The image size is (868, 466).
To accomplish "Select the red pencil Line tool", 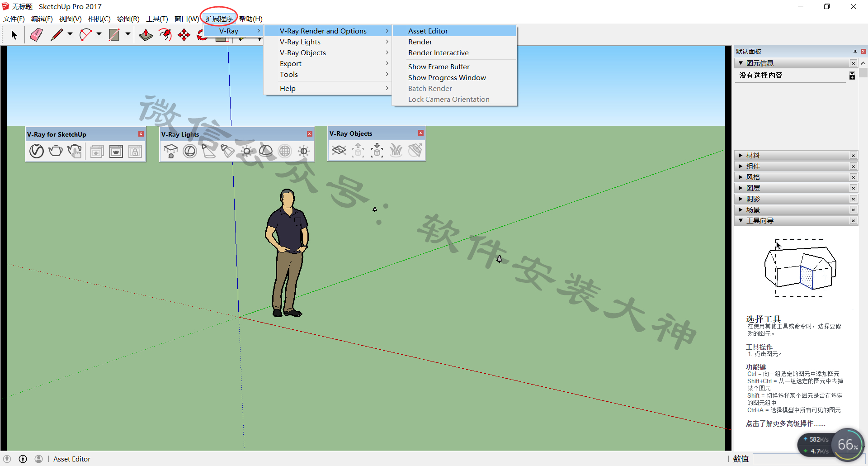I will [x=57, y=35].
